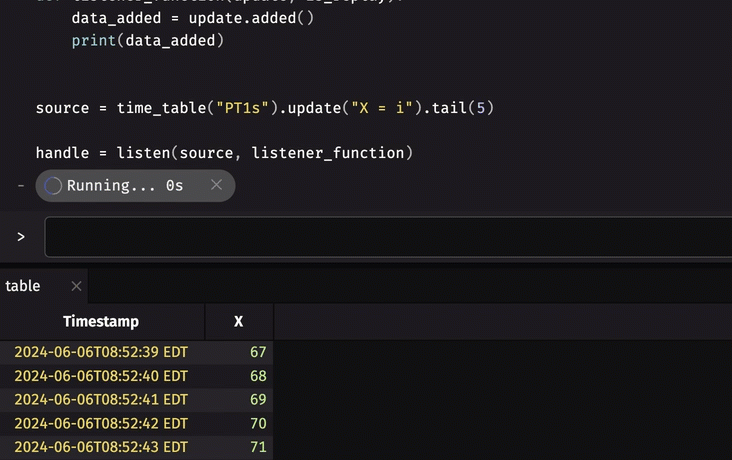
Task: Collapse the console output with the dash marker
Action: 21,186
